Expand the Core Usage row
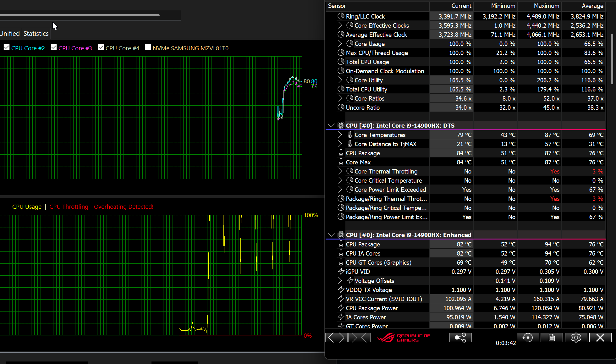Viewport: 616px width, 364px height. (340, 43)
